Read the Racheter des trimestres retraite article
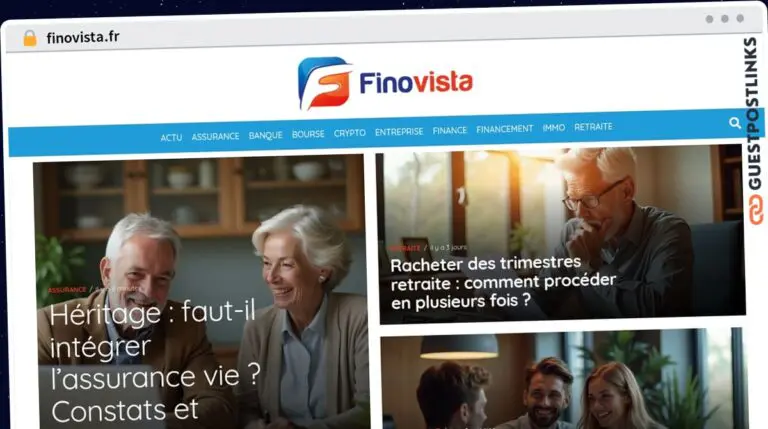Viewport: 768px width, 429px height. (503, 283)
